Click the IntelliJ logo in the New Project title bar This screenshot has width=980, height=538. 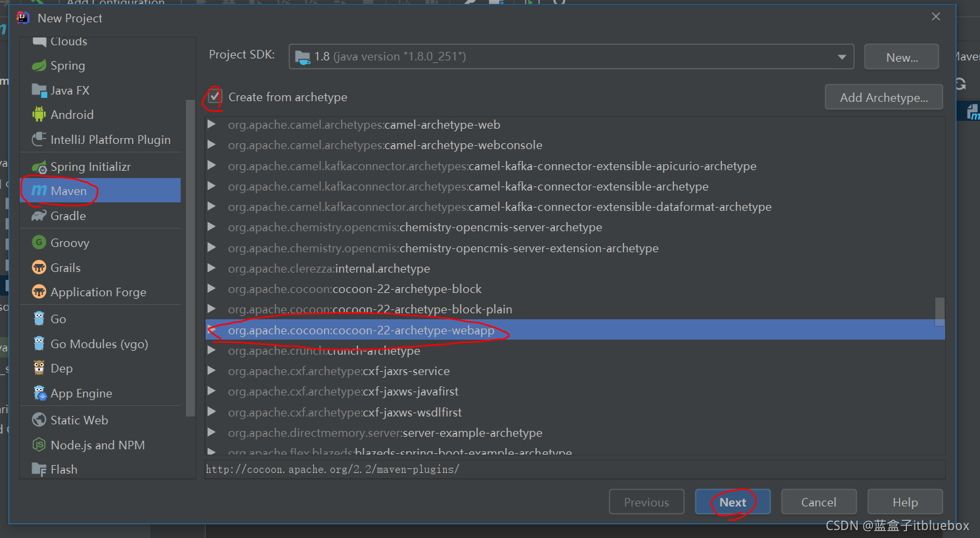point(23,18)
